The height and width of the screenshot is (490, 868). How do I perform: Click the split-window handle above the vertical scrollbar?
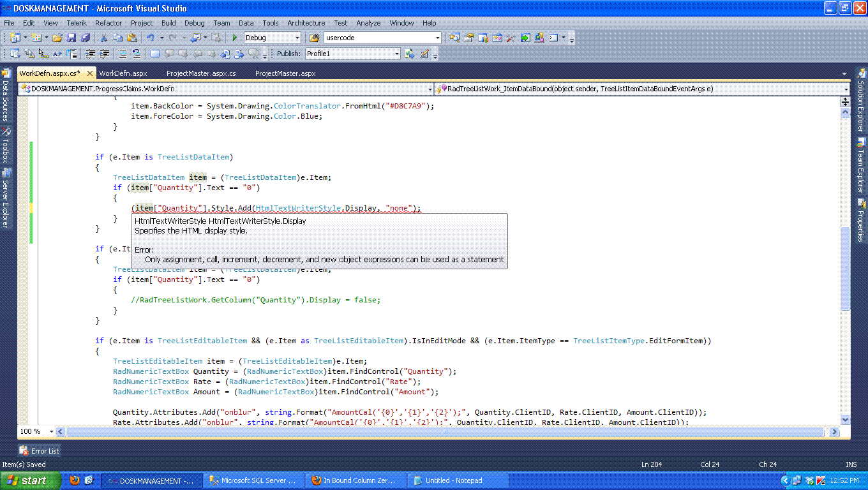pyautogui.click(x=845, y=101)
